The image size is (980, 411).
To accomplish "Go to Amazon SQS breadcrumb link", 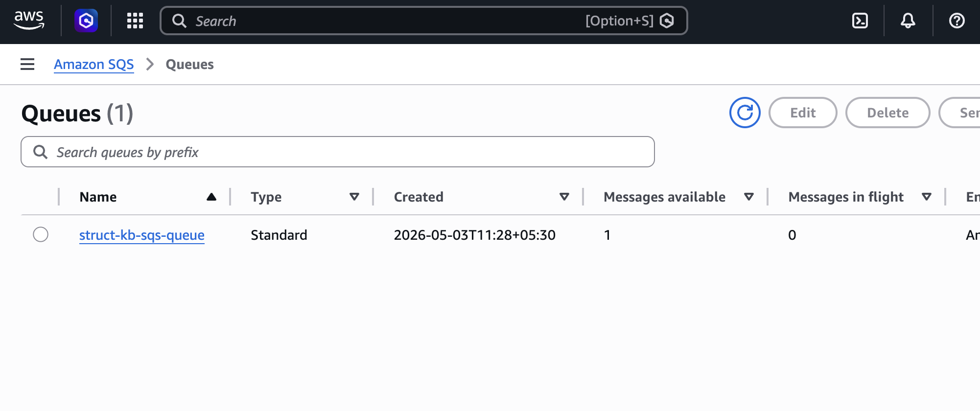I will 94,64.
